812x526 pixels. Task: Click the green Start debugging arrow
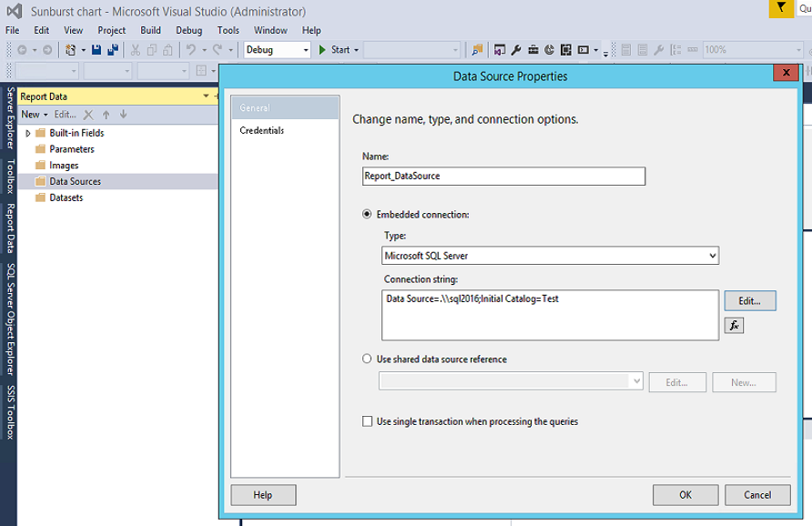pos(322,50)
